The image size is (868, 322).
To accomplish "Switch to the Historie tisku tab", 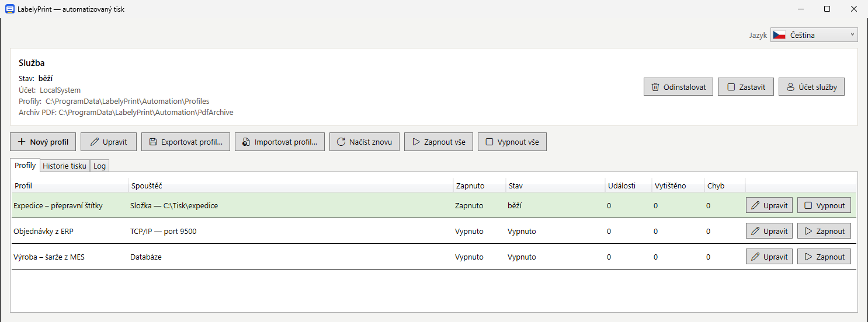I will 65,166.
